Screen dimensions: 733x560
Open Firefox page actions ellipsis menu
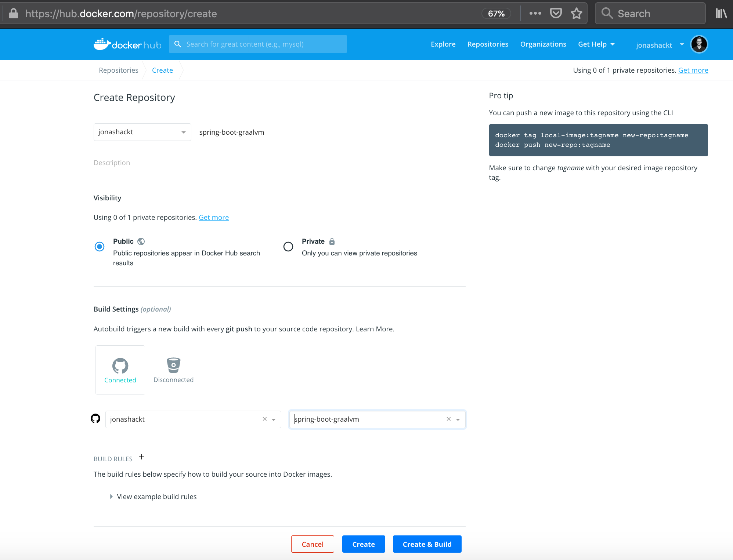[x=535, y=14]
